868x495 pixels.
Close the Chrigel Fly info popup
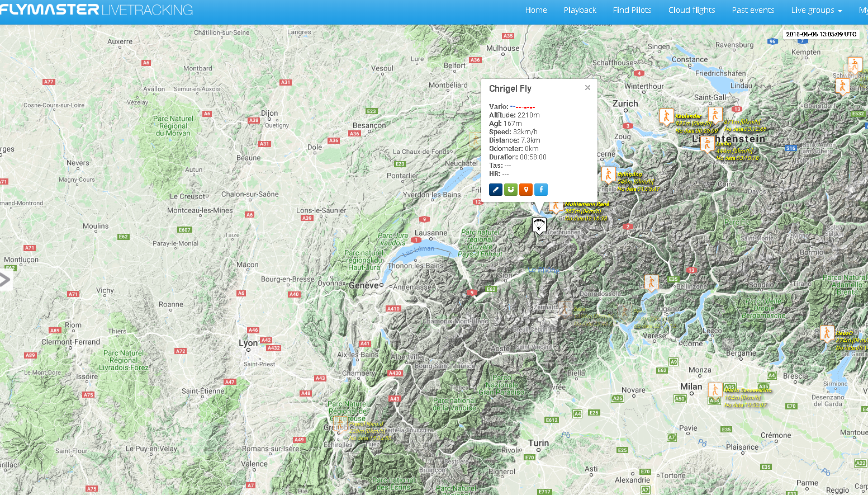(x=587, y=88)
